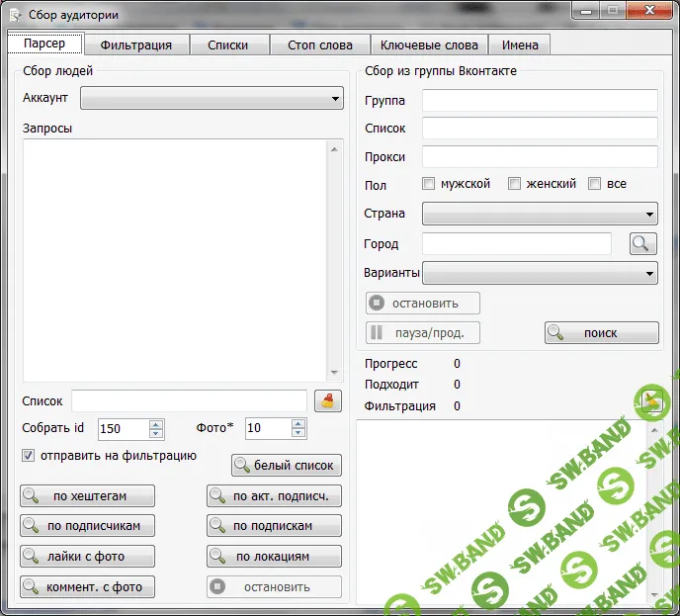Click the белый список button
The image size is (680, 616).
(x=287, y=466)
